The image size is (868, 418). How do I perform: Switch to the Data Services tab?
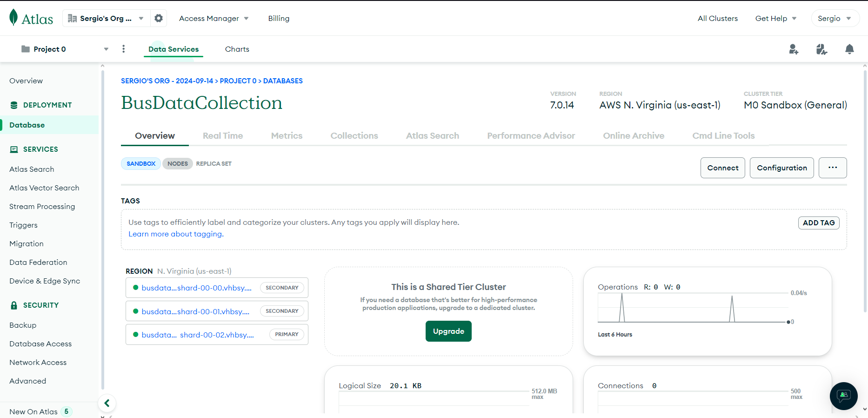pos(174,49)
